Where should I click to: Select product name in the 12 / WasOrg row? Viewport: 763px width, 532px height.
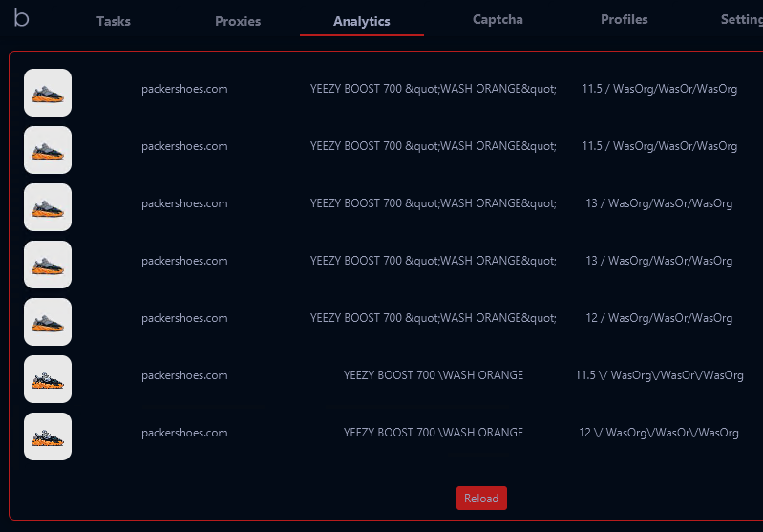click(x=434, y=318)
